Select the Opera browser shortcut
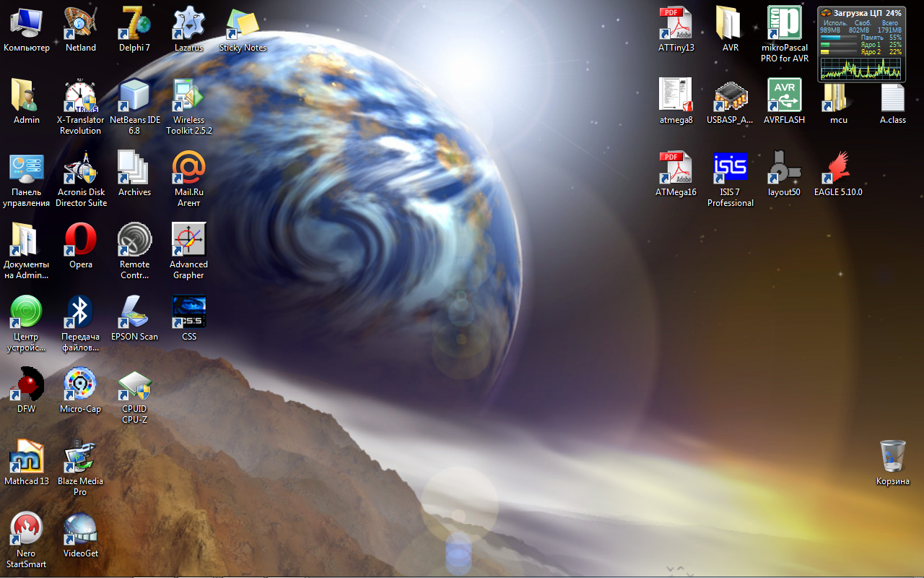Viewport: 924px width, 578px height. tap(80, 241)
